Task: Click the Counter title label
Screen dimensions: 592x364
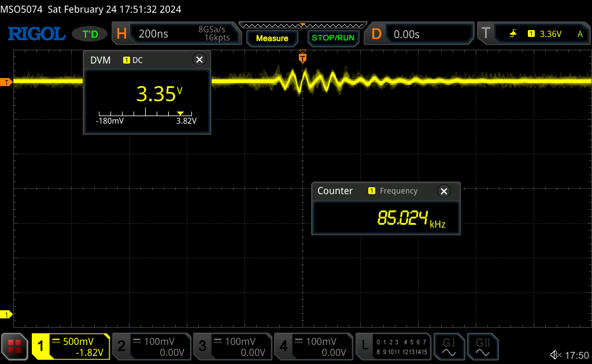Action: (335, 191)
